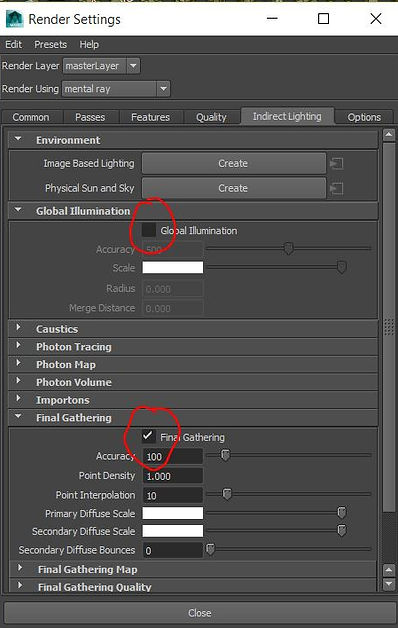Click Create for Physical Sun and Sky

233,188
